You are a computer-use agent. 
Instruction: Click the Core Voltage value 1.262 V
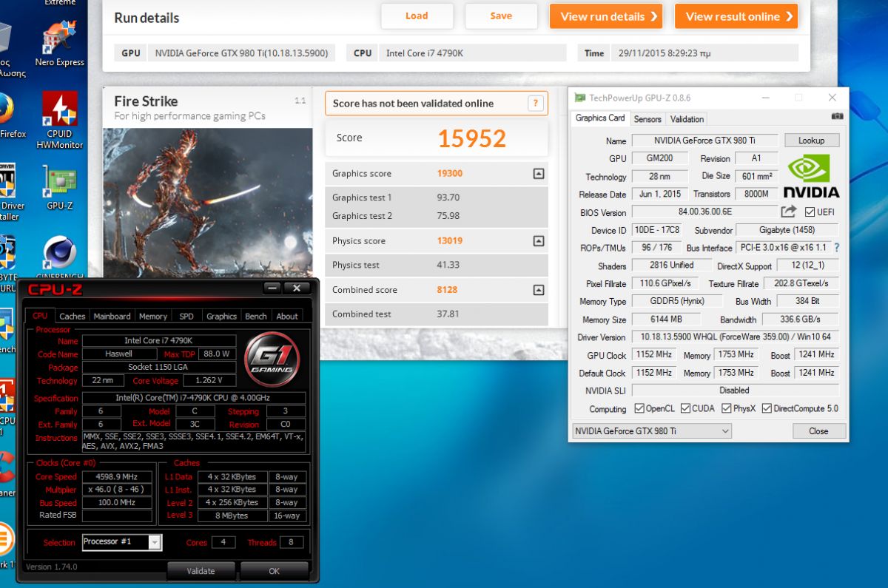point(209,381)
